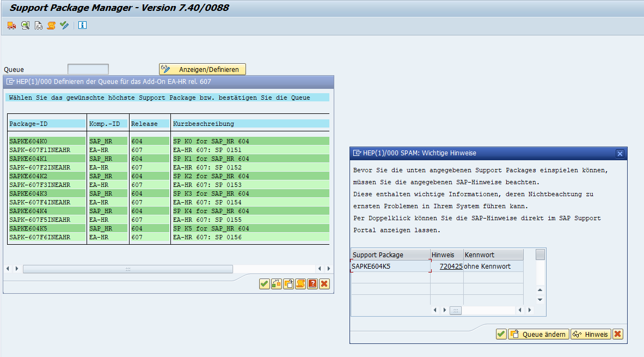Click queue dialog system menu icon in title
Screen dimensions: 644x357
(10, 81)
